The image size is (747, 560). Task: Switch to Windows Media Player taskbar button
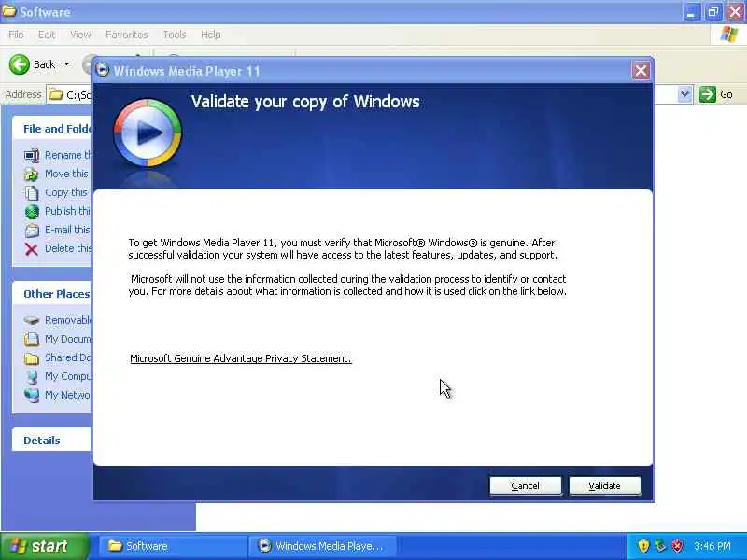click(323, 546)
